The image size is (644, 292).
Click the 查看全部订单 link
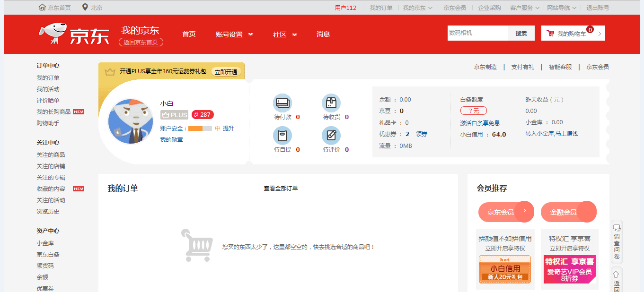[281, 188]
